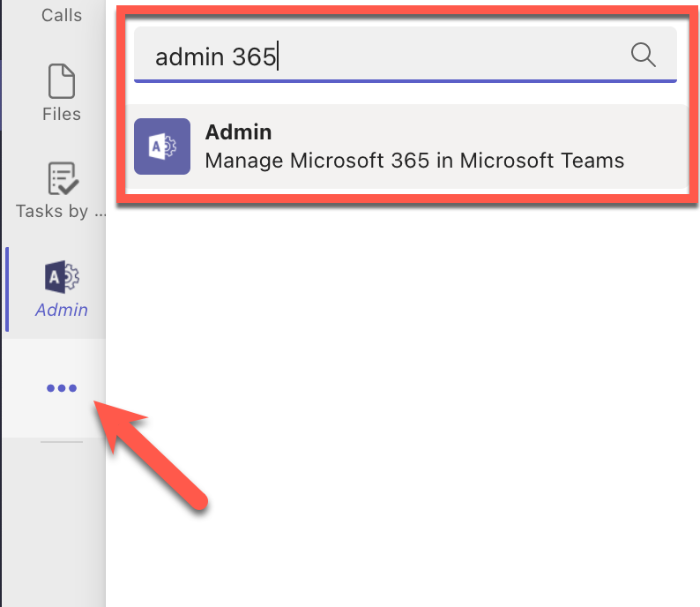Open the Tasks by Planner checklist icon

click(x=63, y=179)
